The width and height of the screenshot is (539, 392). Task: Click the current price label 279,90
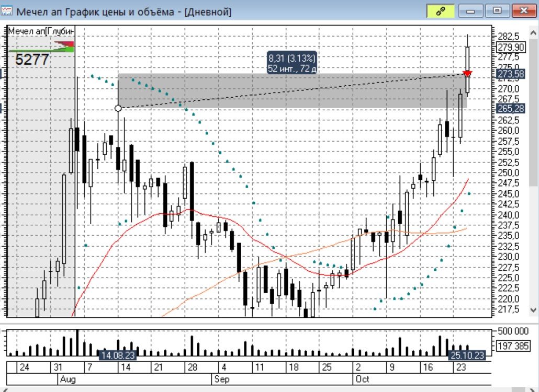[x=511, y=47]
